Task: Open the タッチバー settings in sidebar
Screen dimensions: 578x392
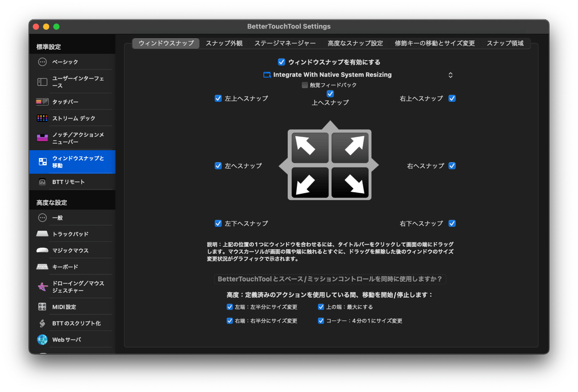Action: (42, 101)
